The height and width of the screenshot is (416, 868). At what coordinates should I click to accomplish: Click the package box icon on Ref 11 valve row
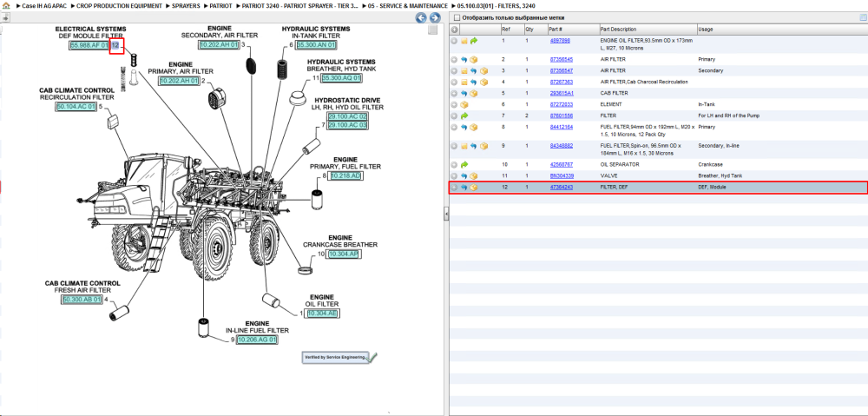click(473, 176)
